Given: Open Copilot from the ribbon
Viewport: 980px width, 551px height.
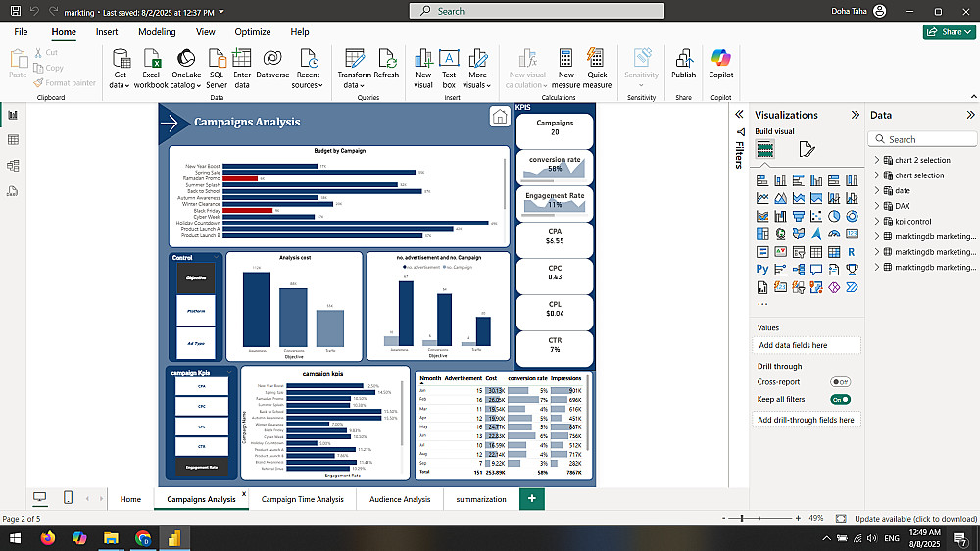Looking at the screenshot, I should tap(720, 65).
